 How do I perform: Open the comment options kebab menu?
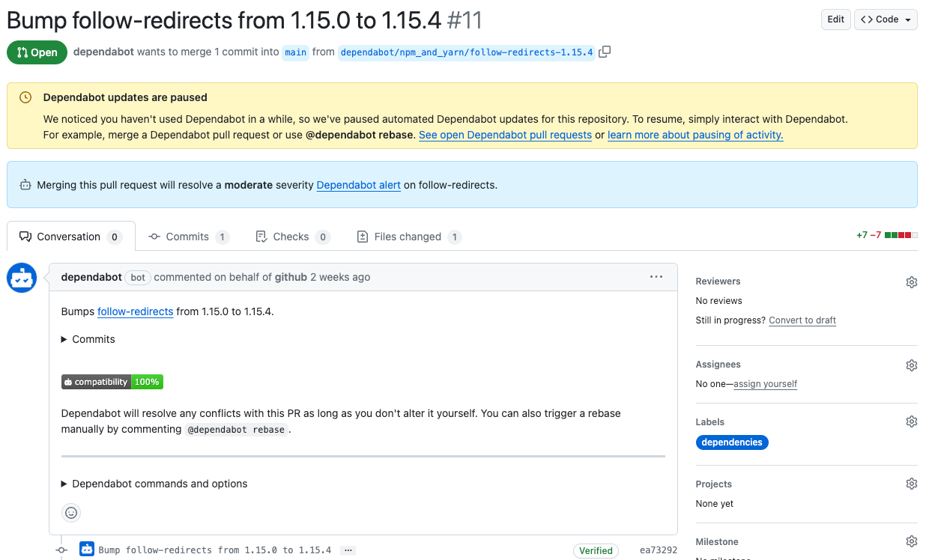[656, 277]
